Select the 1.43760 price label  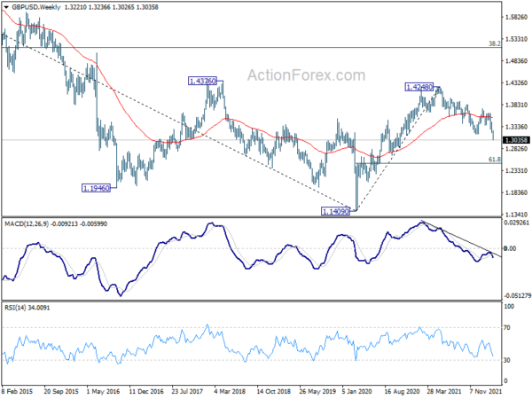pyautogui.click(x=202, y=81)
